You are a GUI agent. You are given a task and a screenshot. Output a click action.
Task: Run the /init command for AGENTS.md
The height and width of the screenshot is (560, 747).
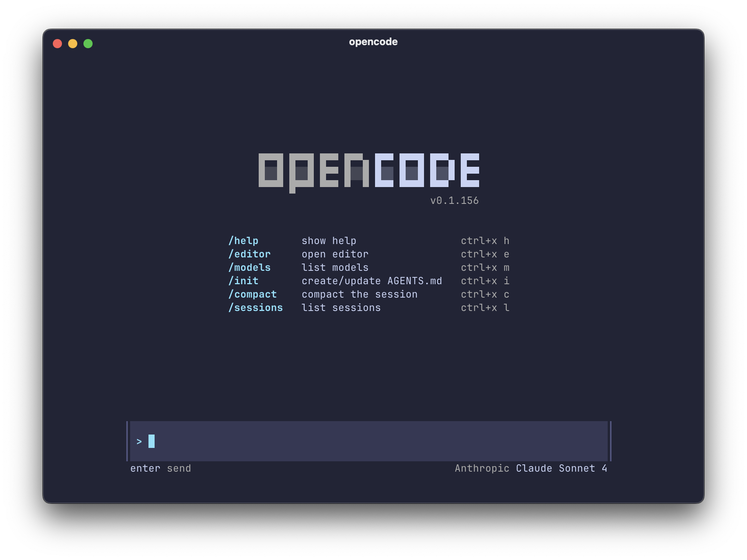click(x=243, y=280)
